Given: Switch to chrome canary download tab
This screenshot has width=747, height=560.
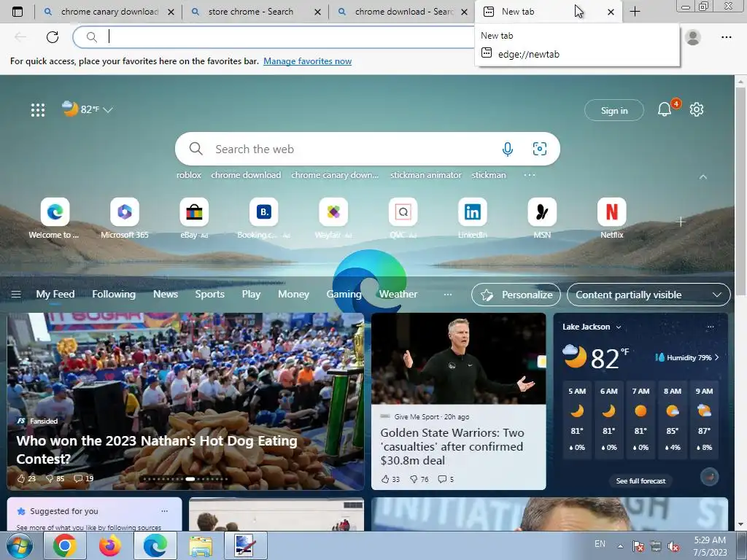Looking at the screenshot, I should pos(109,12).
